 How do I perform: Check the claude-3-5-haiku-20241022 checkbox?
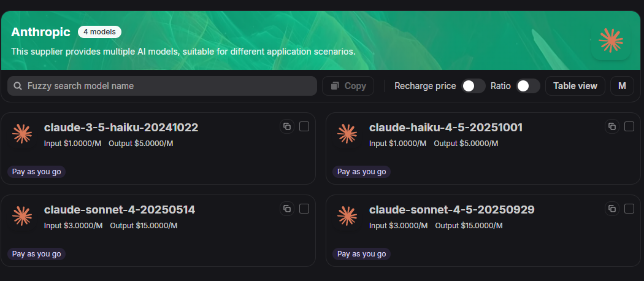(x=304, y=126)
